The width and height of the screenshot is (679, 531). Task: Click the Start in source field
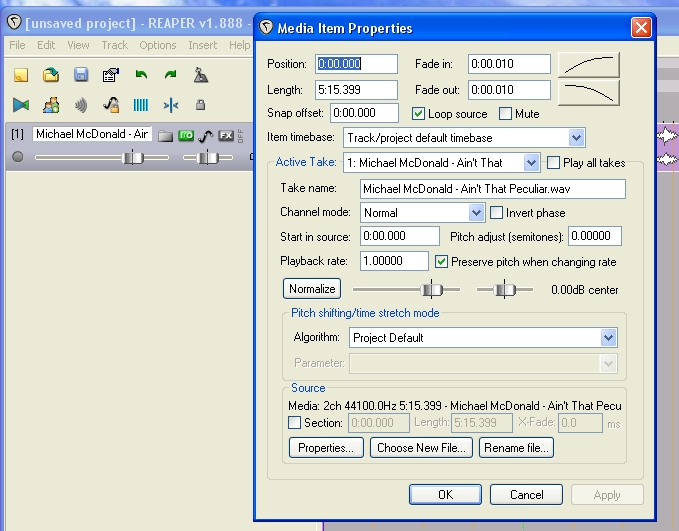point(400,236)
